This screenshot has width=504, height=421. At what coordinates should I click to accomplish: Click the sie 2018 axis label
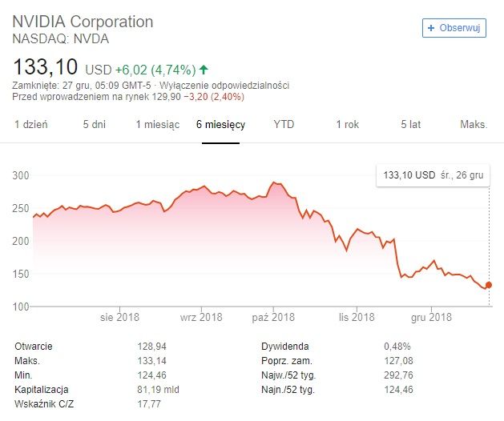[x=119, y=318]
